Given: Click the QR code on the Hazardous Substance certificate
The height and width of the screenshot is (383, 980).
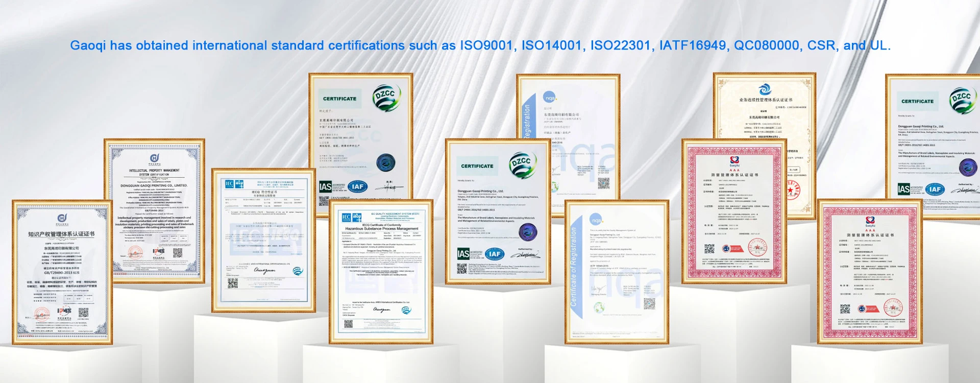Looking at the screenshot, I should 348,324.
